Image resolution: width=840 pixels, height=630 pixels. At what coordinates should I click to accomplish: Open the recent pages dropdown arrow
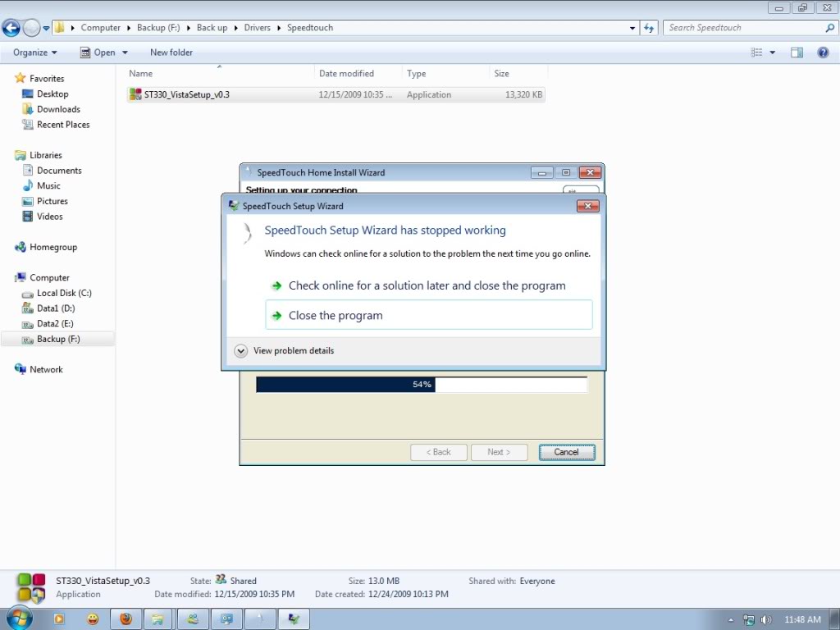pos(46,29)
